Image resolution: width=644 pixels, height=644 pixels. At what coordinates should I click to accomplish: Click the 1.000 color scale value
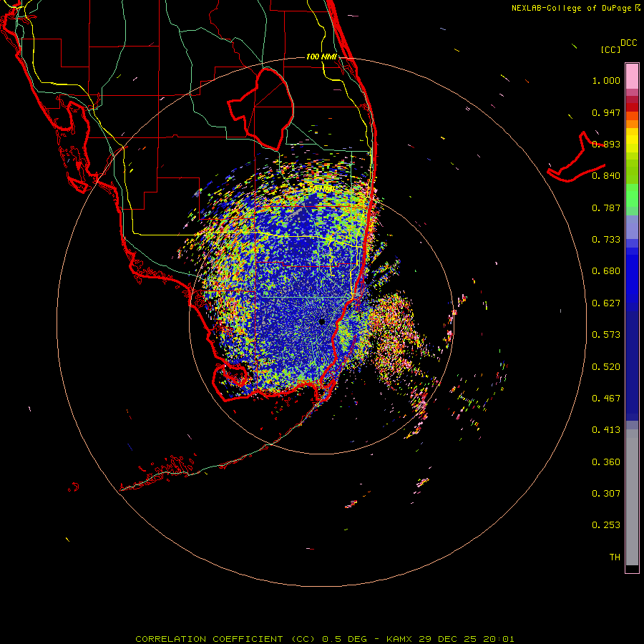coord(606,80)
